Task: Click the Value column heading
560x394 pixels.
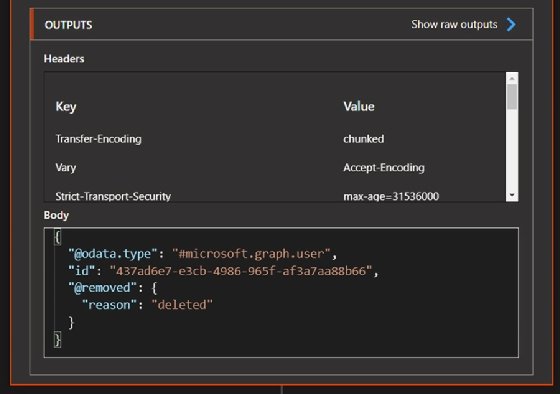Action: click(x=359, y=106)
